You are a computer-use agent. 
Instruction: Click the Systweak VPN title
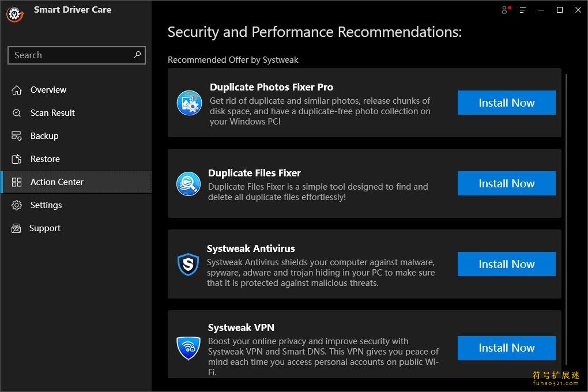(241, 327)
